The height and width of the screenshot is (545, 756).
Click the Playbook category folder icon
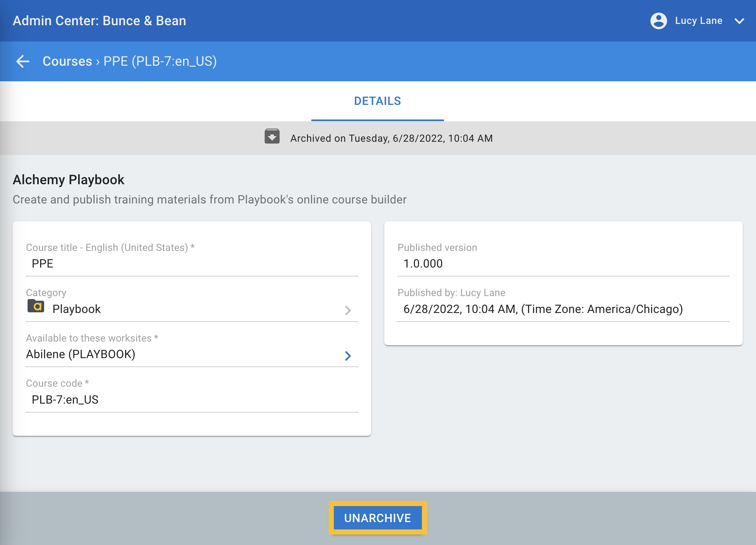pyautogui.click(x=36, y=306)
